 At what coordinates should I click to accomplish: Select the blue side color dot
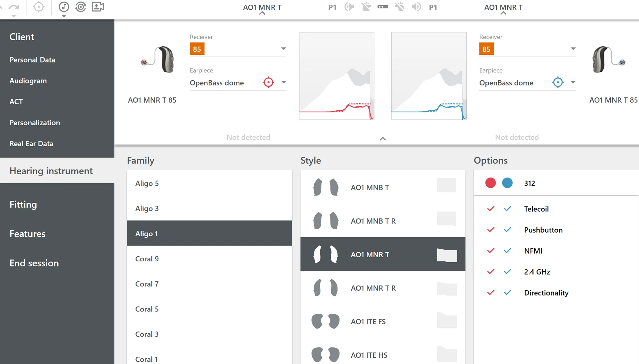pos(507,183)
